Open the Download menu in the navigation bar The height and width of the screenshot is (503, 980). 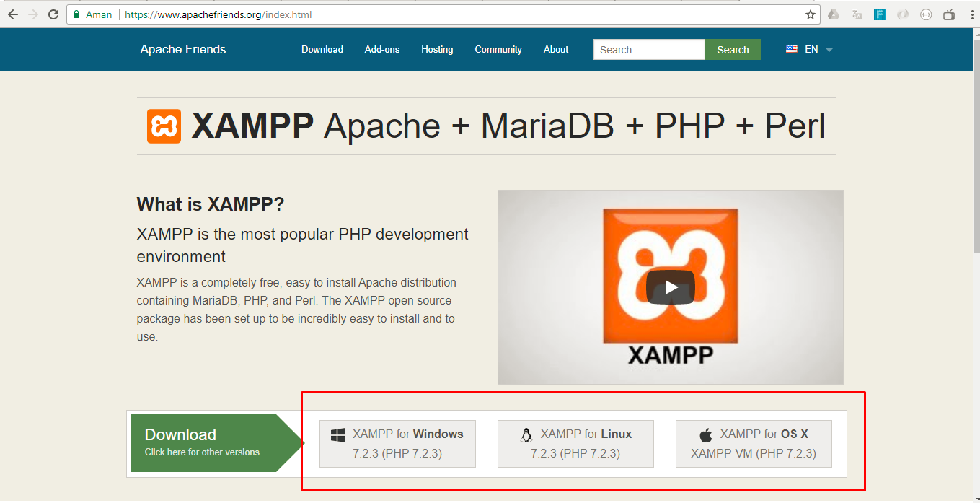point(322,49)
